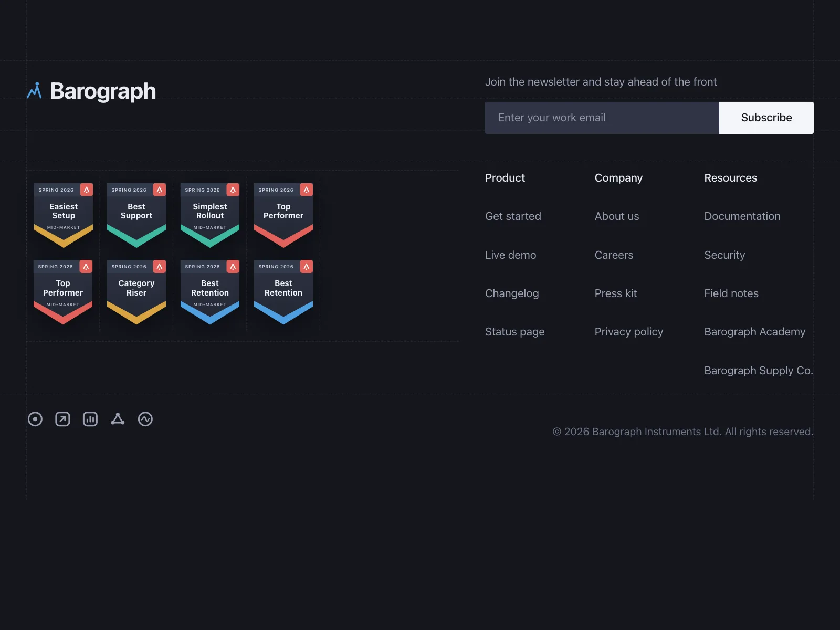Viewport: 840px width, 630px height.
Task: Focus the work email input field
Action: tap(602, 118)
